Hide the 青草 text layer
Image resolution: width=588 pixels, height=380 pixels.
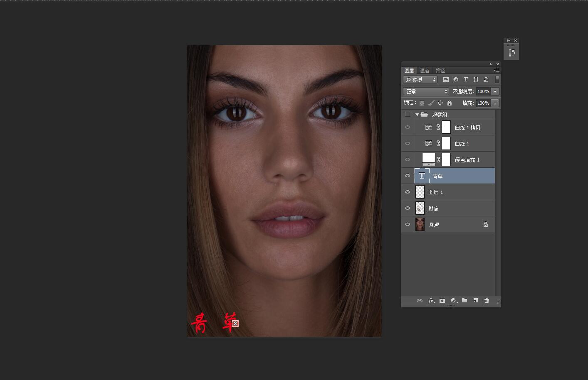[408, 176]
